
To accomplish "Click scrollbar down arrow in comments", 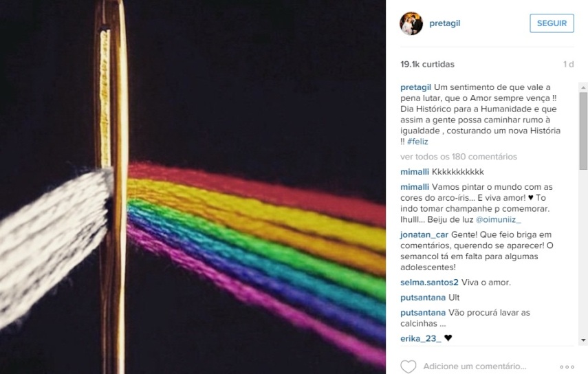I will pos(583,340).
